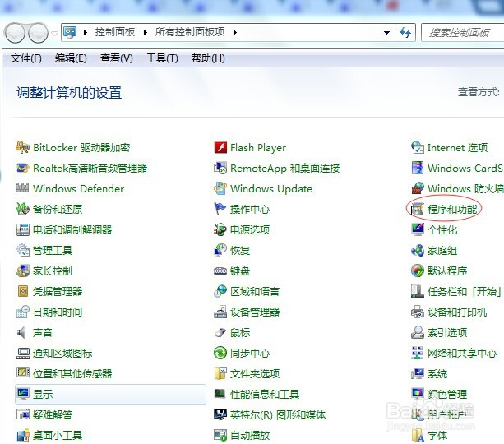Click the Internet 选项 icon
Screen dimensions: 504x444
pos(418,147)
